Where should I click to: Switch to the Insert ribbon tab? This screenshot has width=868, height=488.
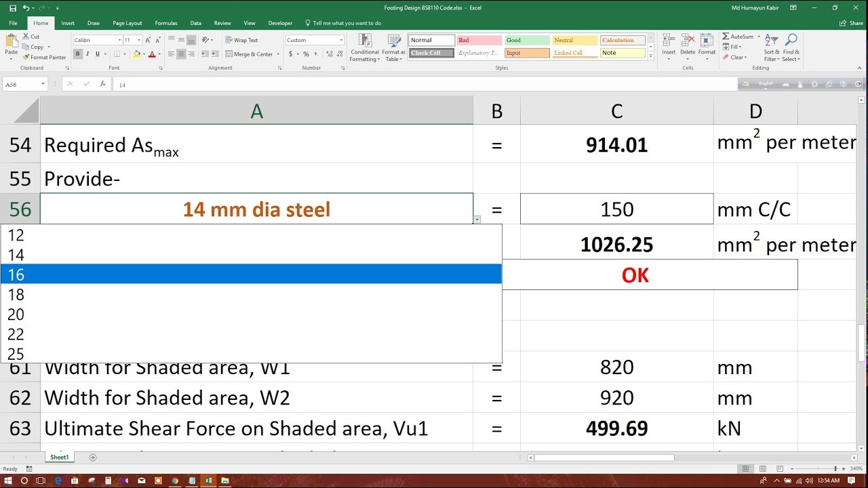(x=68, y=23)
